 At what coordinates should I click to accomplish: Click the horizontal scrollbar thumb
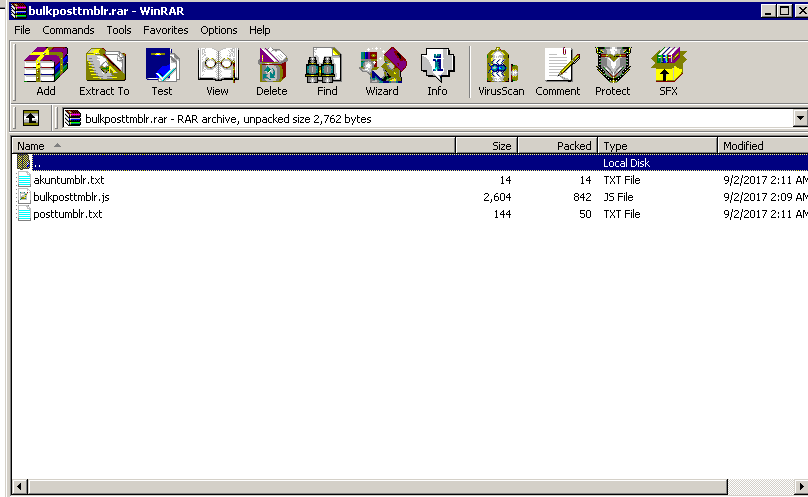pyautogui.click(x=378, y=486)
